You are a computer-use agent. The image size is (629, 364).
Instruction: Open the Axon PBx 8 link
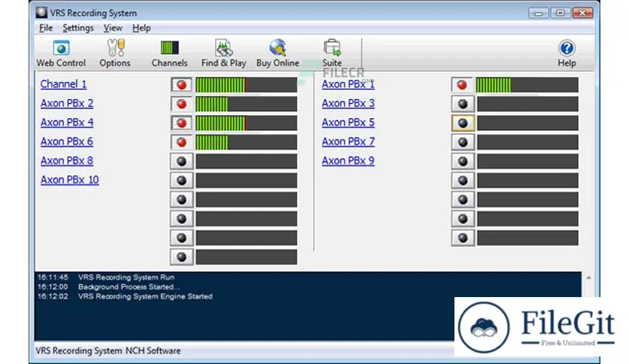(x=67, y=161)
